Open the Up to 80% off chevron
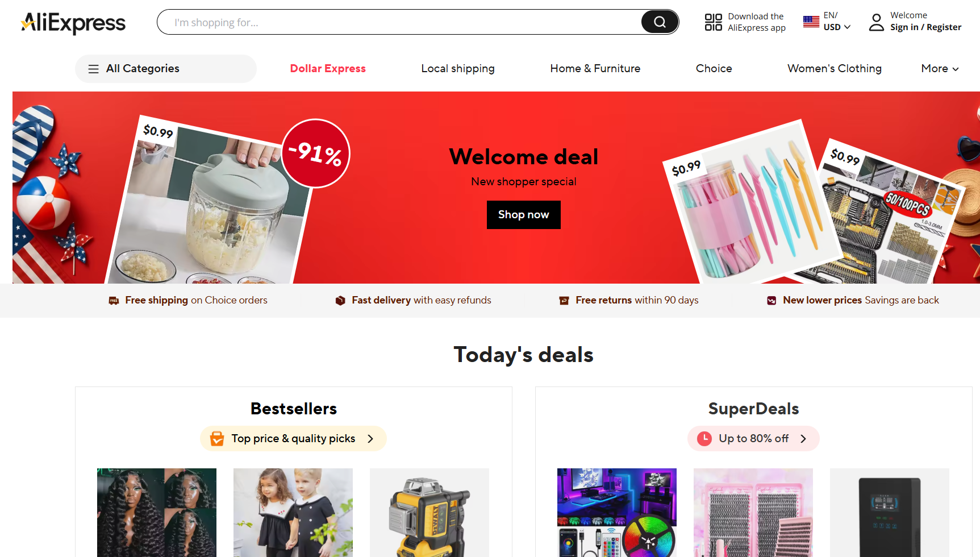The height and width of the screenshot is (557, 980). click(x=803, y=439)
